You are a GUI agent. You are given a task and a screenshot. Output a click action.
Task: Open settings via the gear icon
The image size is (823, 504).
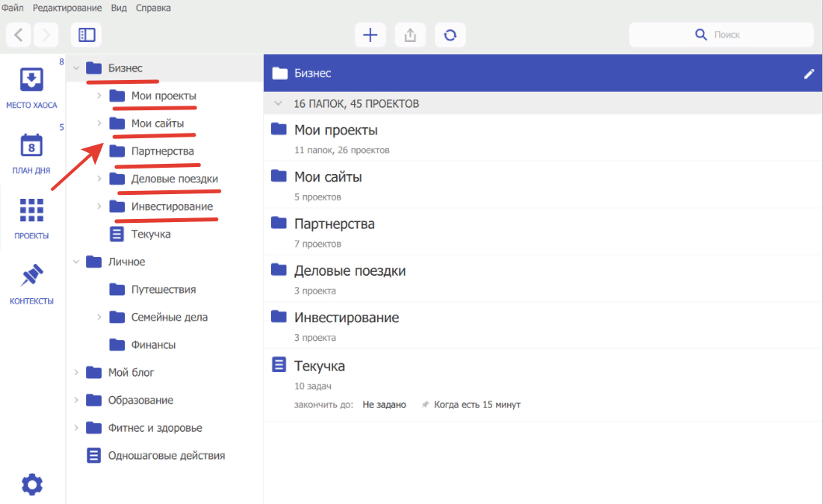point(31,484)
